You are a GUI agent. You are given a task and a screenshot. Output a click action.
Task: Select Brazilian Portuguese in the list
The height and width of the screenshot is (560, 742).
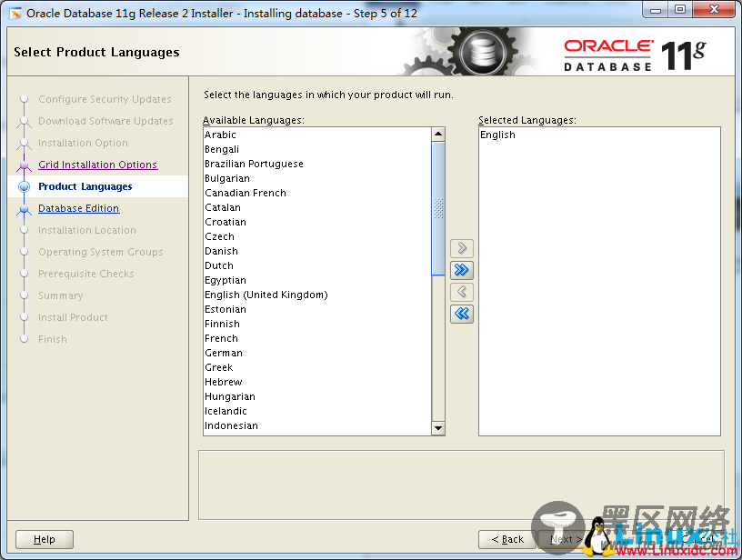pos(317,164)
